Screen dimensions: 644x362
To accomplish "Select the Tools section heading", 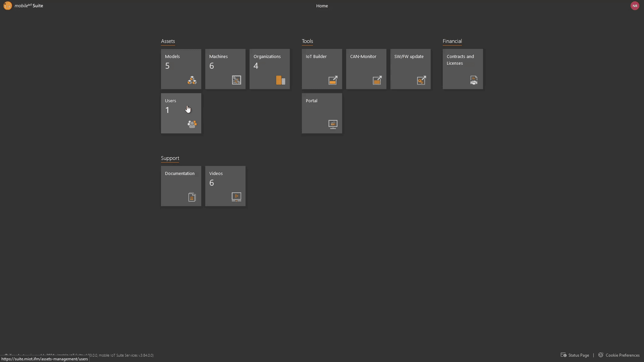I will (x=307, y=41).
